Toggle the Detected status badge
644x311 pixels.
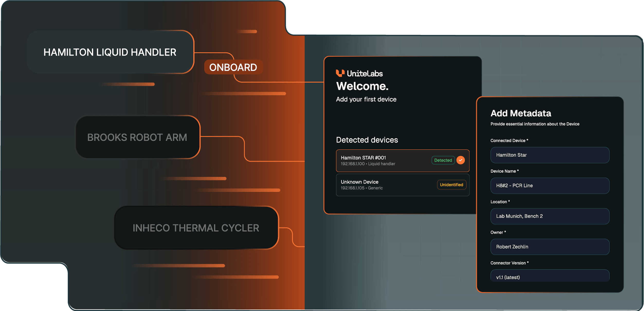[443, 160]
